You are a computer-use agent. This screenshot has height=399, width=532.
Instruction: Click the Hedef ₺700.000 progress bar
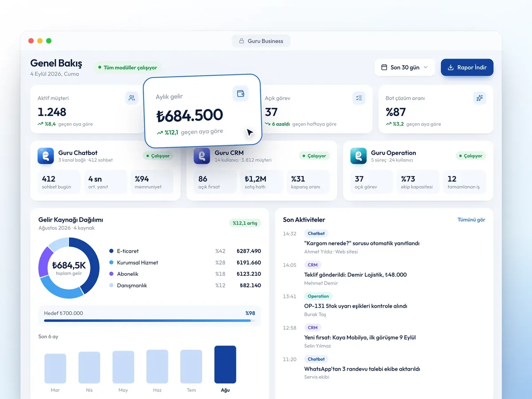[x=150, y=320]
